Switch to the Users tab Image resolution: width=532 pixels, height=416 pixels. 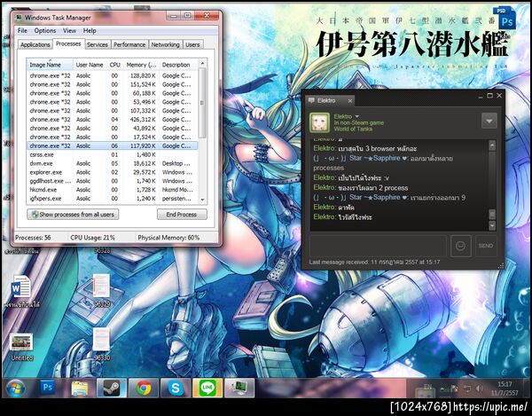click(192, 44)
